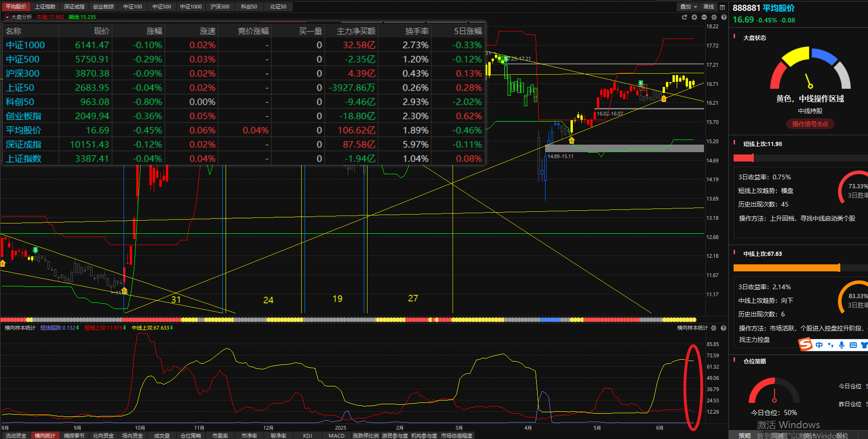Toggle the Sogou punctuation mode button
Image resolution: width=868 pixels, height=439 pixels.
tap(830, 345)
